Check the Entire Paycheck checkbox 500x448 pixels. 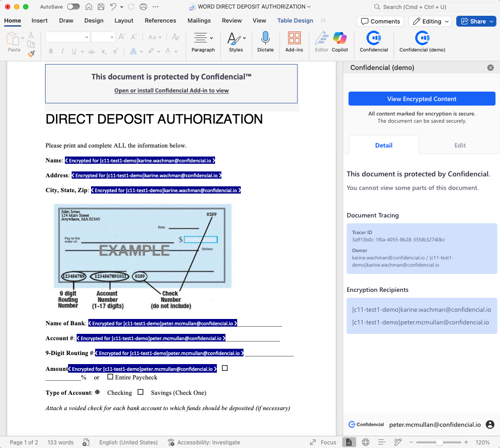coord(110,377)
